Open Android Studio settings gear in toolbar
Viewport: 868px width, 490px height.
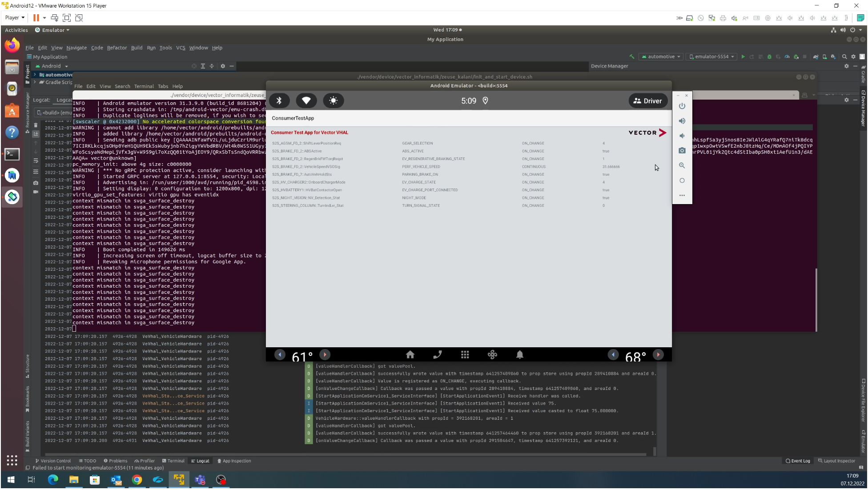pyautogui.click(x=853, y=56)
